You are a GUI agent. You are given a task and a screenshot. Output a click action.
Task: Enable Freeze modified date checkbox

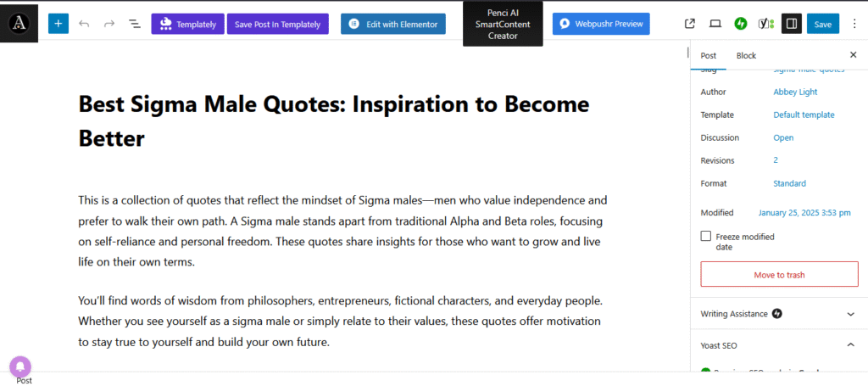(x=706, y=237)
